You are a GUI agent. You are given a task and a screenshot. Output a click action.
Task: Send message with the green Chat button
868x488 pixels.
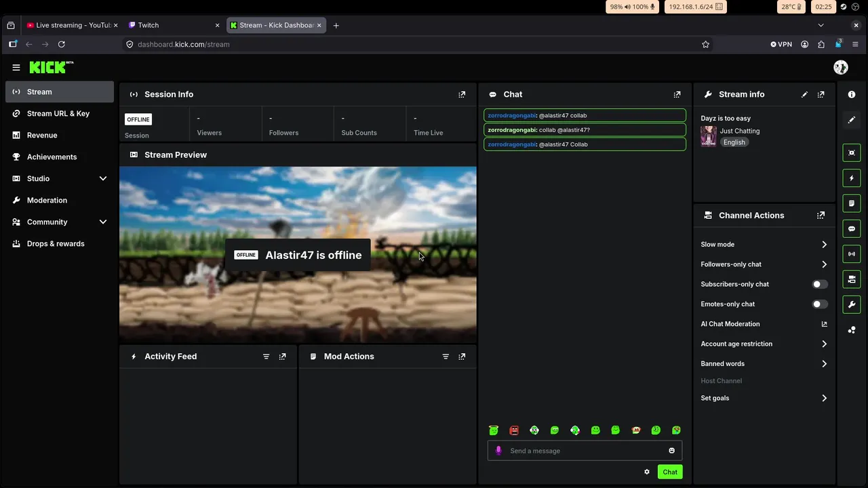[x=670, y=472]
